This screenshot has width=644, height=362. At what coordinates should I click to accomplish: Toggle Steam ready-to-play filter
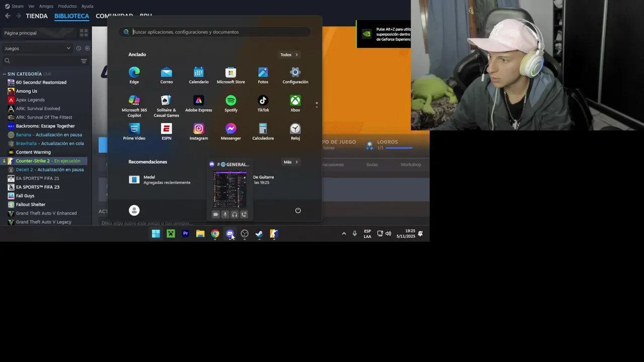click(x=87, y=48)
